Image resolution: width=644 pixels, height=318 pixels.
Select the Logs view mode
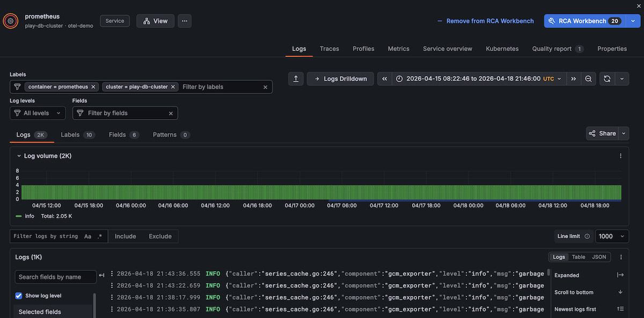pyautogui.click(x=559, y=257)
